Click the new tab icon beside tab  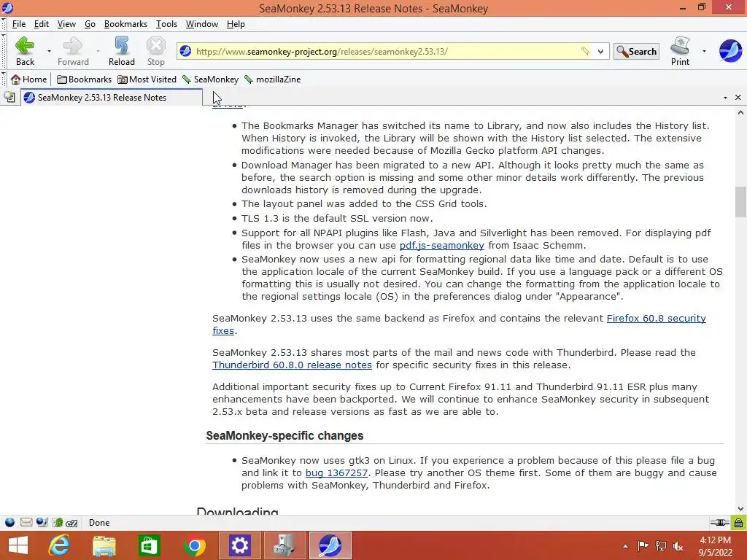(9, 98)
